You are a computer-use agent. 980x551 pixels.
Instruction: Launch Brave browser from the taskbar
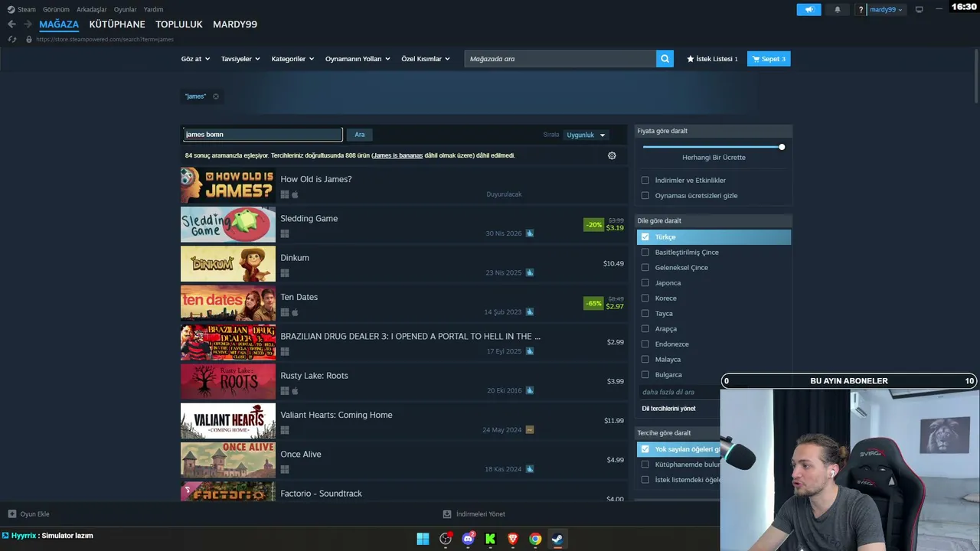(x=513, y=539)
